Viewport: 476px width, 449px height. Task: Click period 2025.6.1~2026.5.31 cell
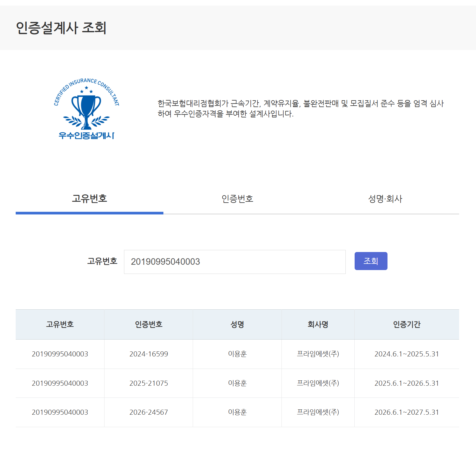tap(407, 383)
